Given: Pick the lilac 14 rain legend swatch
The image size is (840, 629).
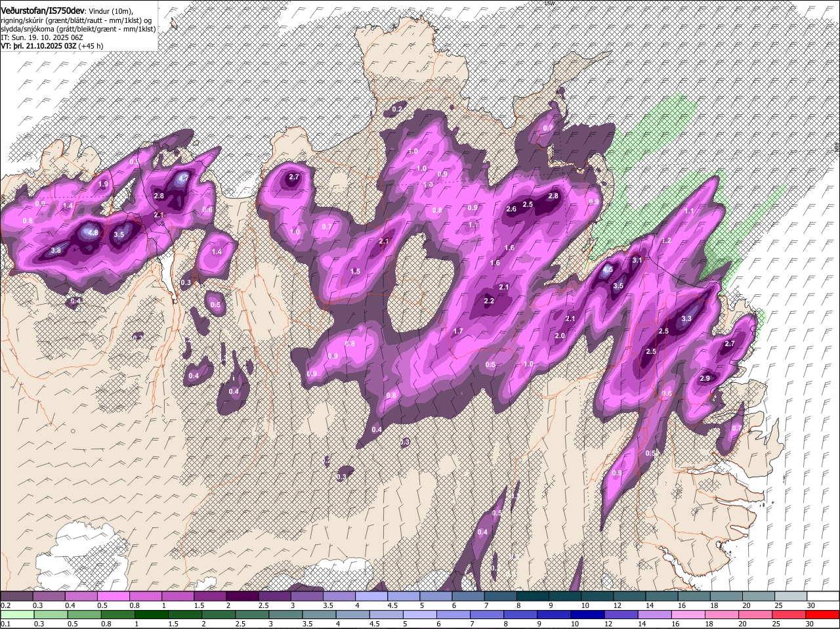Looking at the screenshot, I should point(656,615).
